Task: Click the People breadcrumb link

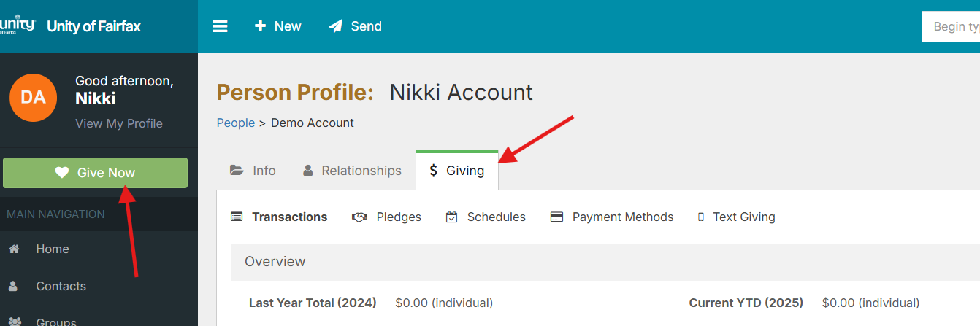Action: [236, 123]
